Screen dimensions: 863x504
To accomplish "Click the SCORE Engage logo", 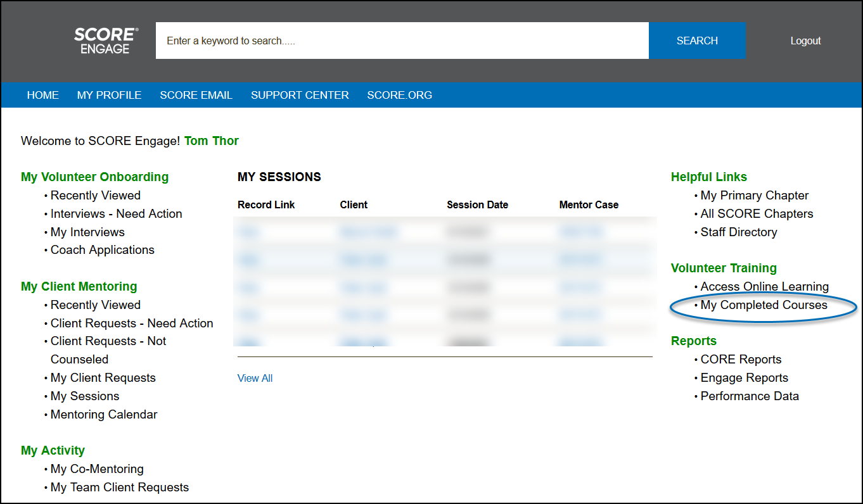I will click(x=106, y=41).
